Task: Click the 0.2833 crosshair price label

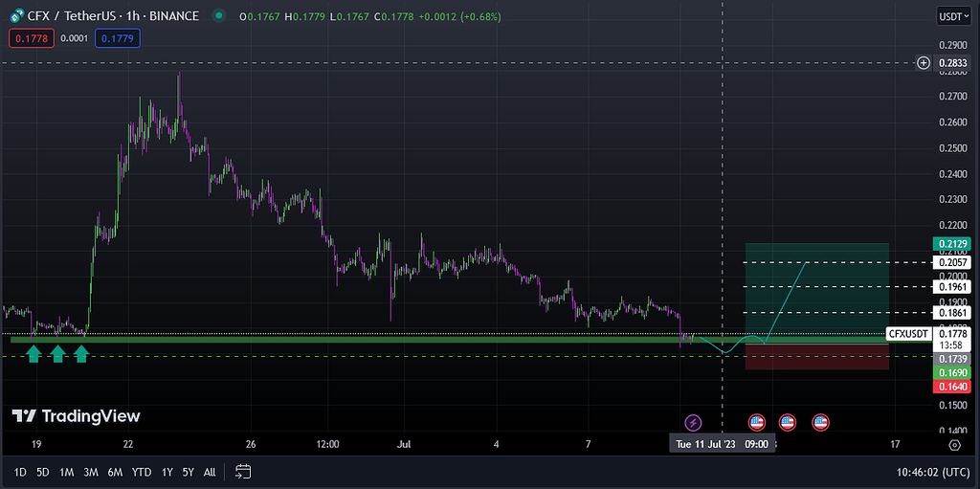Action: point(954,62)
